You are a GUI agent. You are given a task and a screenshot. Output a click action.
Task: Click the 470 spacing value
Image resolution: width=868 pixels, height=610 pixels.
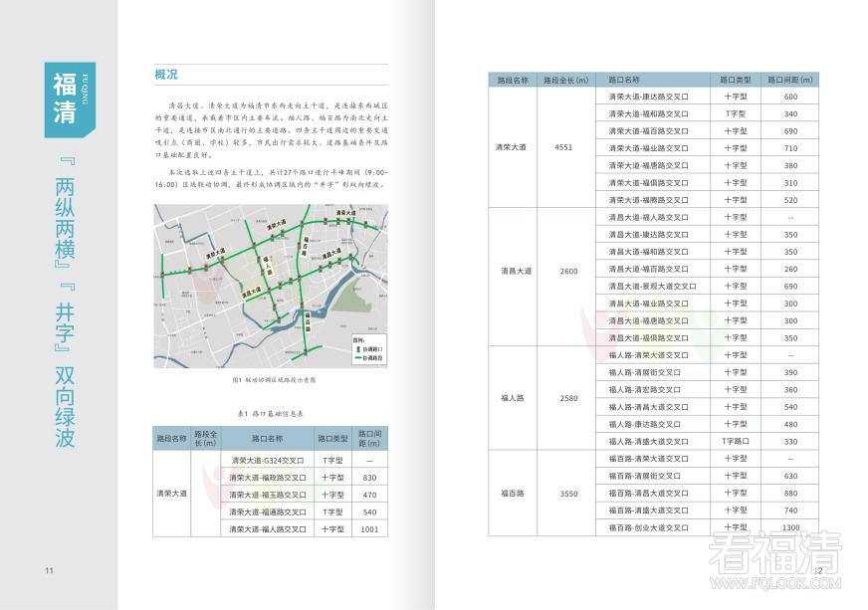(x=369, y=495)
